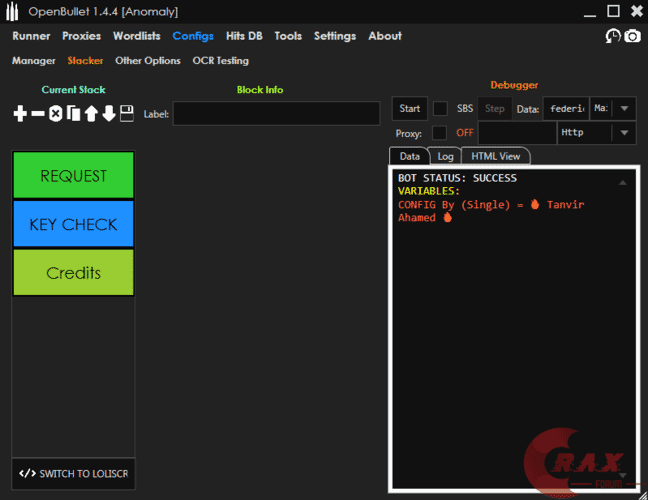Toggle the Proxy checkbox in Debugger
This screenshot has height=500, width=648.
pos(439,133)
